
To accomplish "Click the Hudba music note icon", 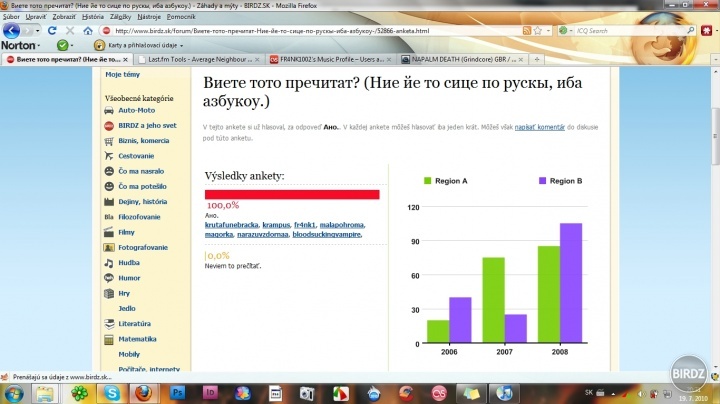I will (x=109, y=263).
